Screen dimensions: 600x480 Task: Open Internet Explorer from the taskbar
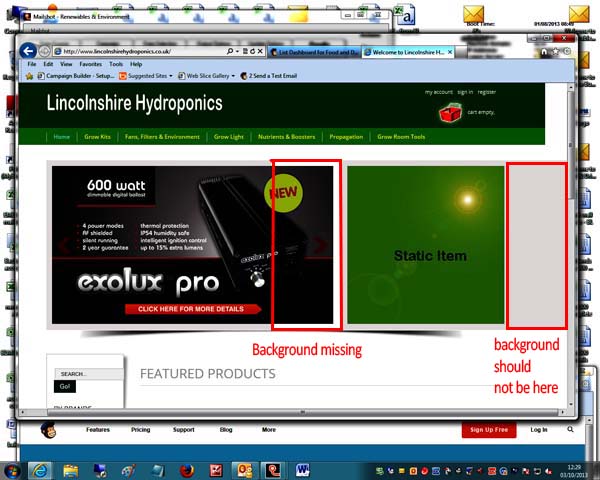(40, 471)
